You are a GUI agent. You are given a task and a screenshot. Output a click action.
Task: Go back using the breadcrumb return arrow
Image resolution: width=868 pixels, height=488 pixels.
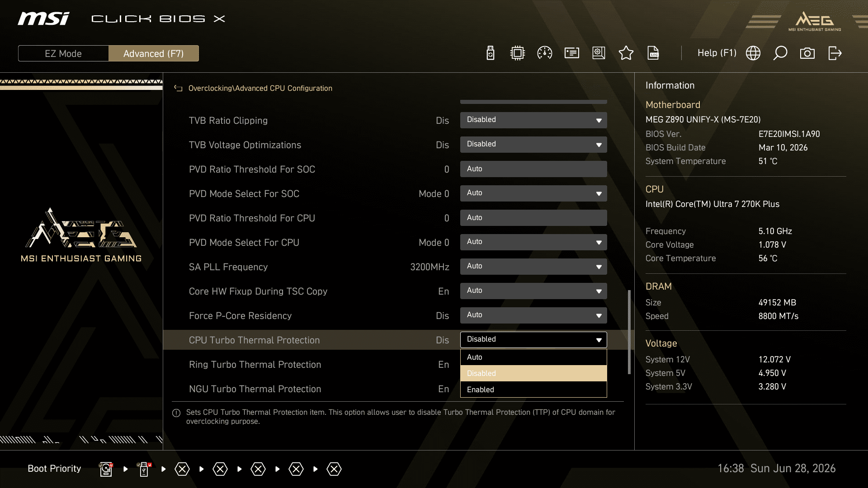[178, 89]
